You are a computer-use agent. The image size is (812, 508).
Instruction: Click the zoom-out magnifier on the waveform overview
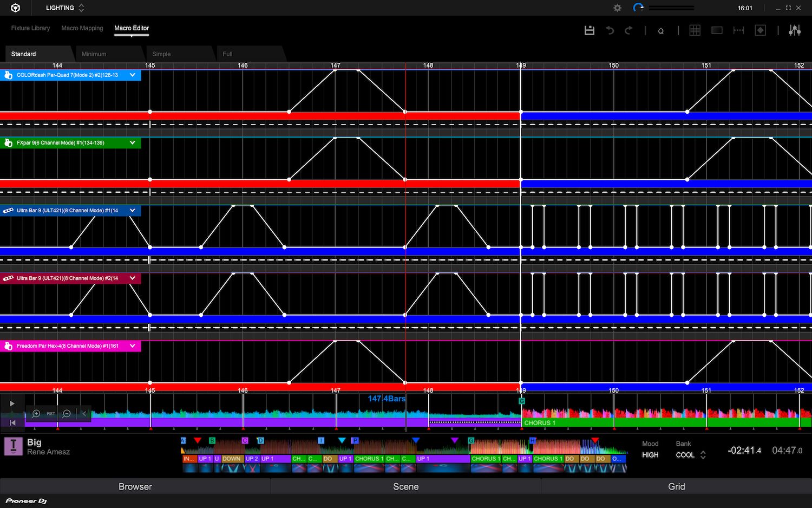[x=67, y=414]
